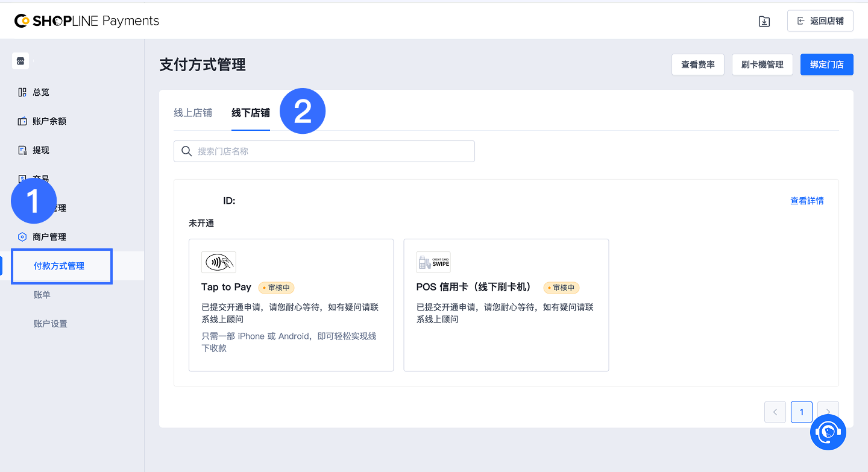Switch to the 线上店铺 tab

193,113
